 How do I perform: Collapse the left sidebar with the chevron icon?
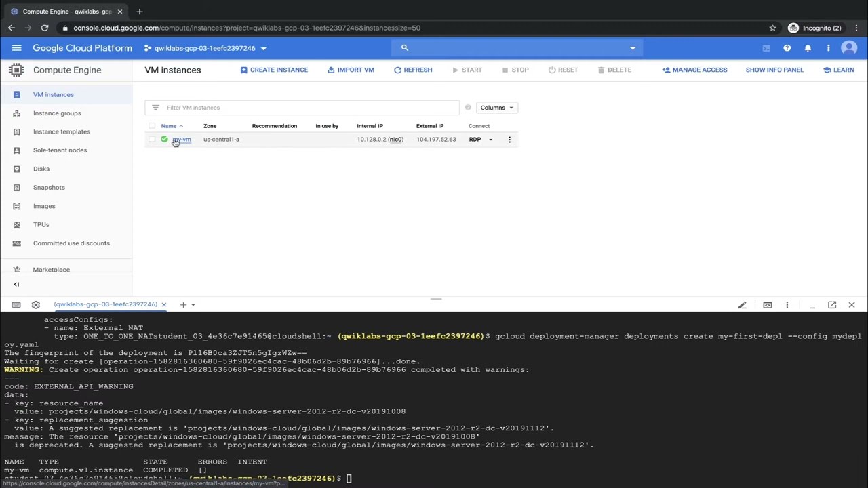pyautogui.click(x=16, y=284)
